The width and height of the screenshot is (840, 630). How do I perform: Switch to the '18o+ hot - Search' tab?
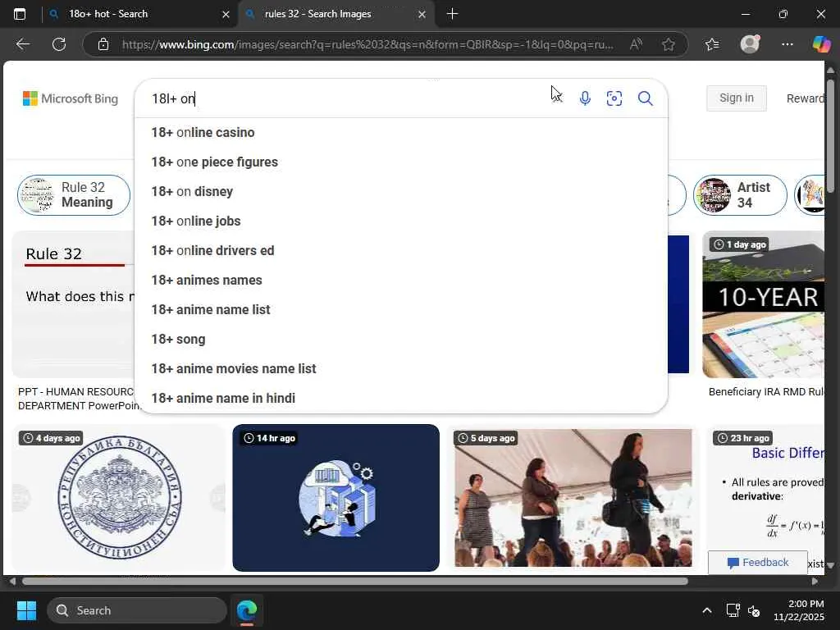click(x=139, y=14)
